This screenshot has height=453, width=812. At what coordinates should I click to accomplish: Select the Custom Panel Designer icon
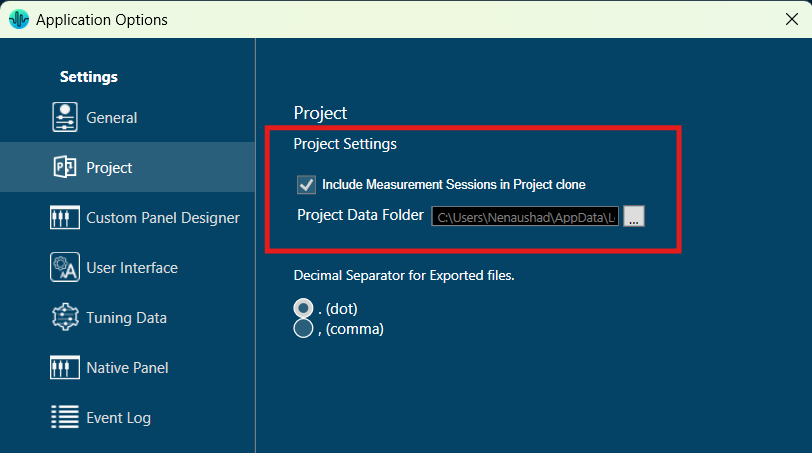(65, 217)
